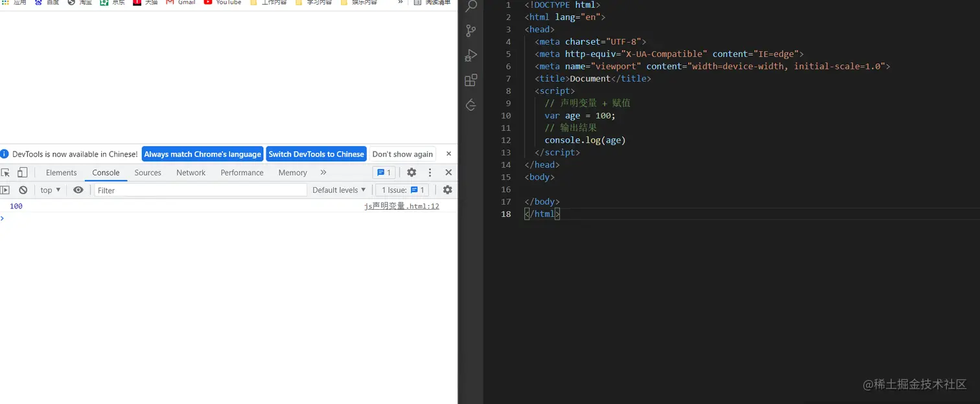
Task: Click the X-UA-Compatible meta line
Action: point(670,54)
